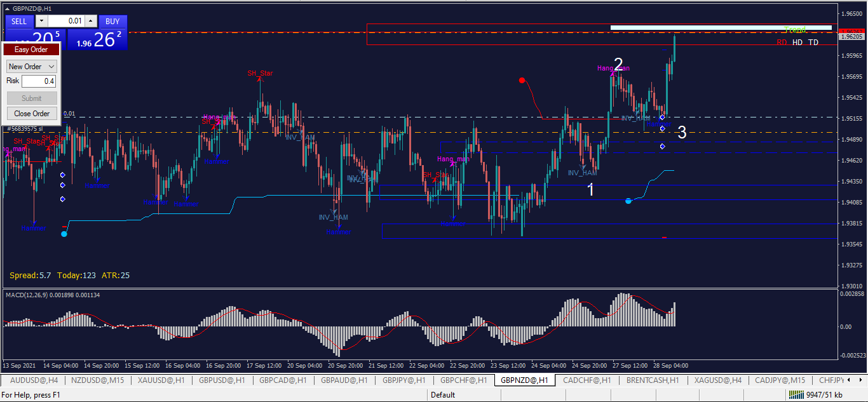Focus the Risk input field
868x402 pixels.
[x=39, y=81]
